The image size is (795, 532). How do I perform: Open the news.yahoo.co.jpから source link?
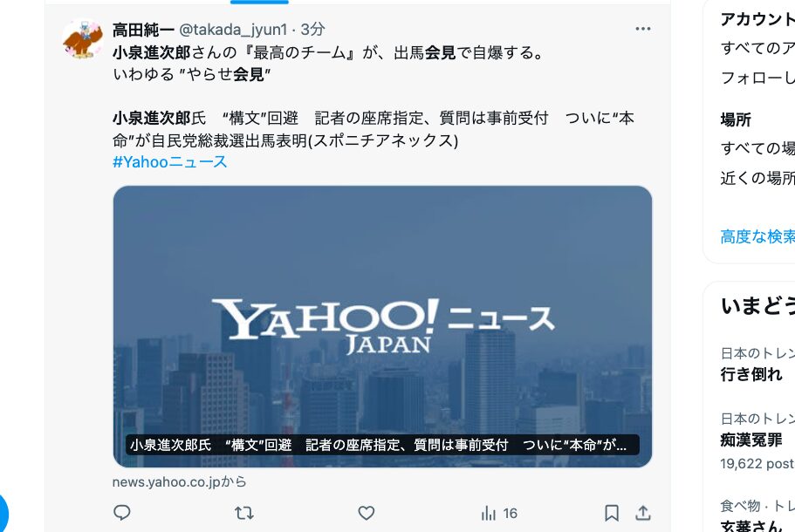pos(179,481)
